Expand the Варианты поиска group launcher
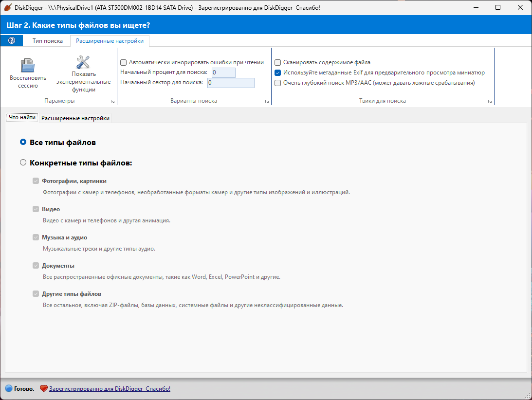The height and width of the screenshot is (400, 532). 267,101
